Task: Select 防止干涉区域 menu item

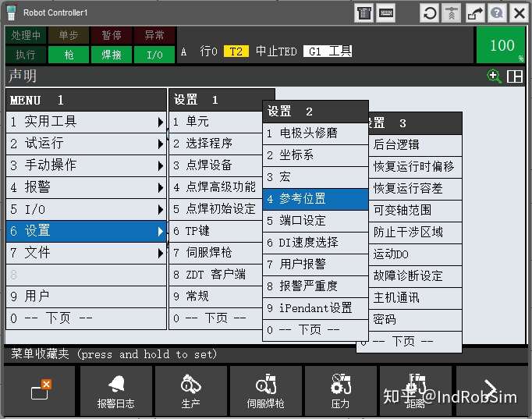Action: click(415, 233)
